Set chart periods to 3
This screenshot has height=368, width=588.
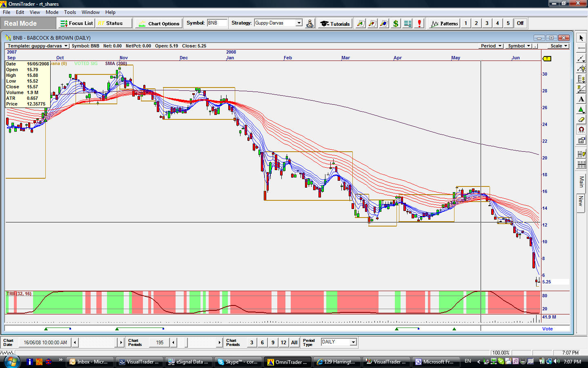[252, 342]
